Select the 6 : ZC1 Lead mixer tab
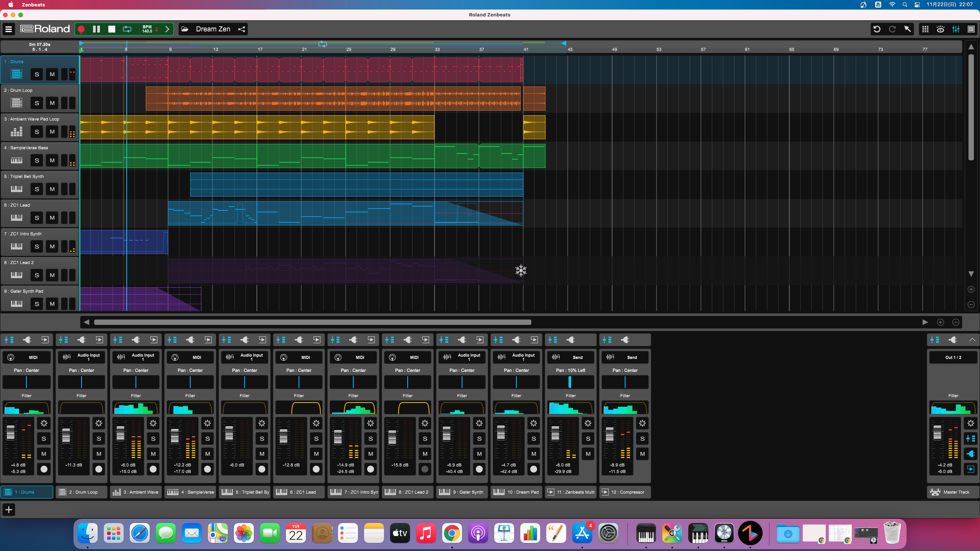The image size is (980, 551). tap(299, 492)
